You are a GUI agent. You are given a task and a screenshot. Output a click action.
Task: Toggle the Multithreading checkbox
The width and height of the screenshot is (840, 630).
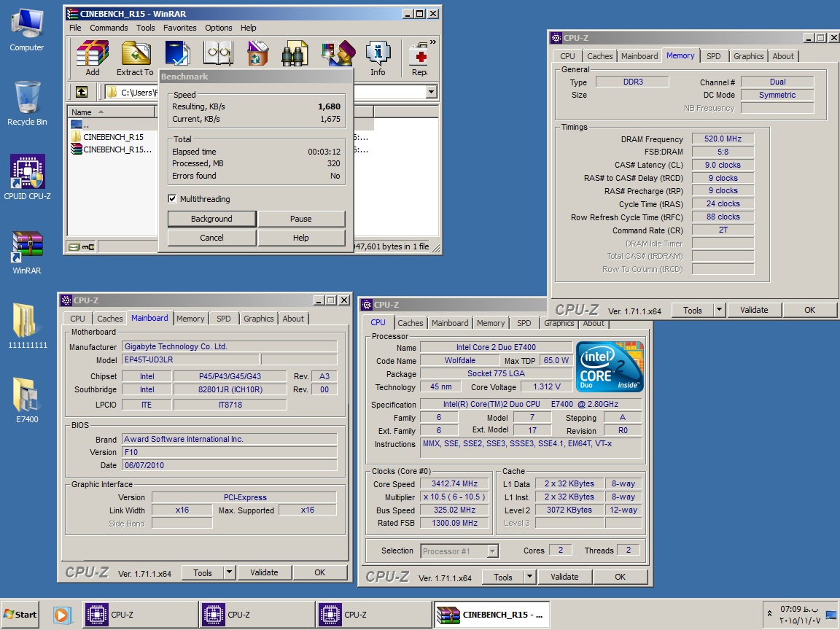pyautogui.click(x=172, y=199)
